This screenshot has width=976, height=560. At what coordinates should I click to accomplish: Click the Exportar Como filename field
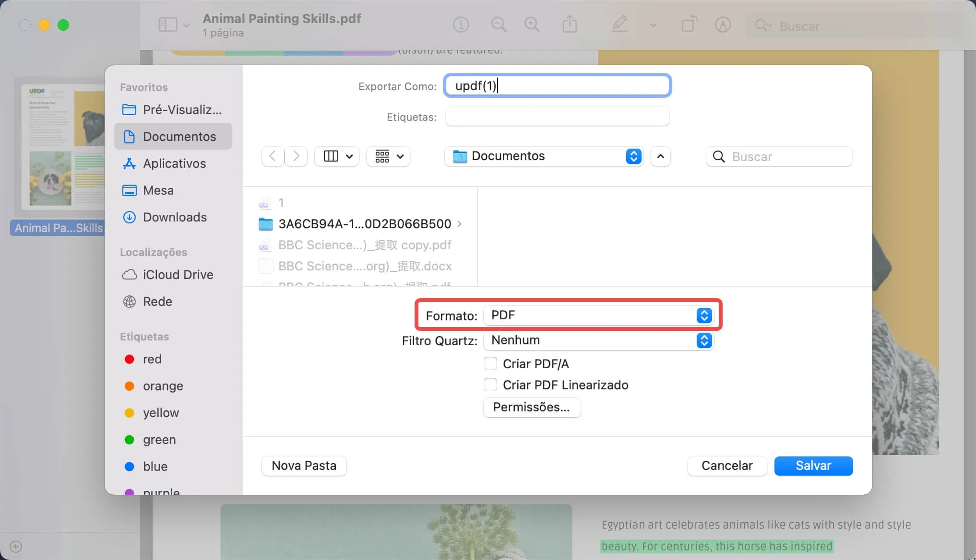click(x=557, y=85)
